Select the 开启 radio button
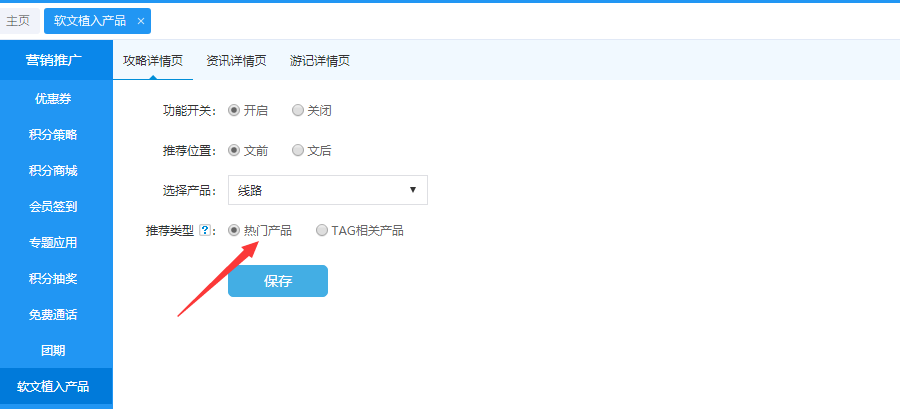Screen dimensions: 900x409 click(234, 111)
